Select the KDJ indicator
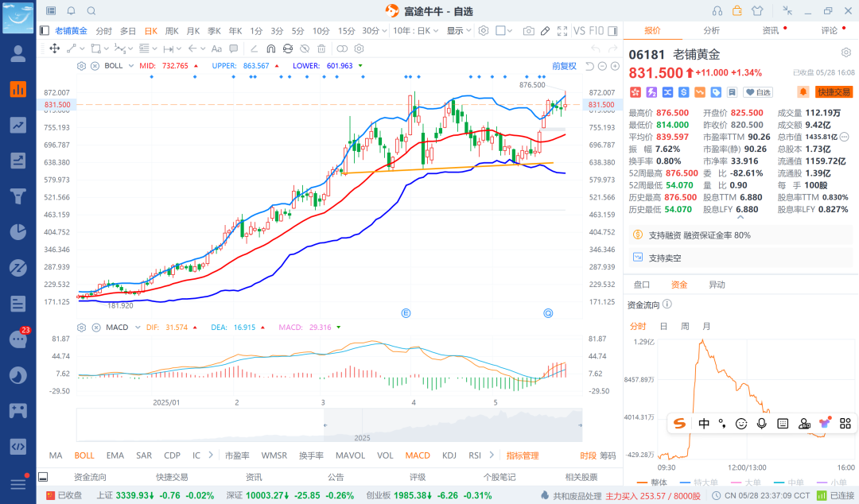This screenshot has width=859, height=504. pos(449,456)
